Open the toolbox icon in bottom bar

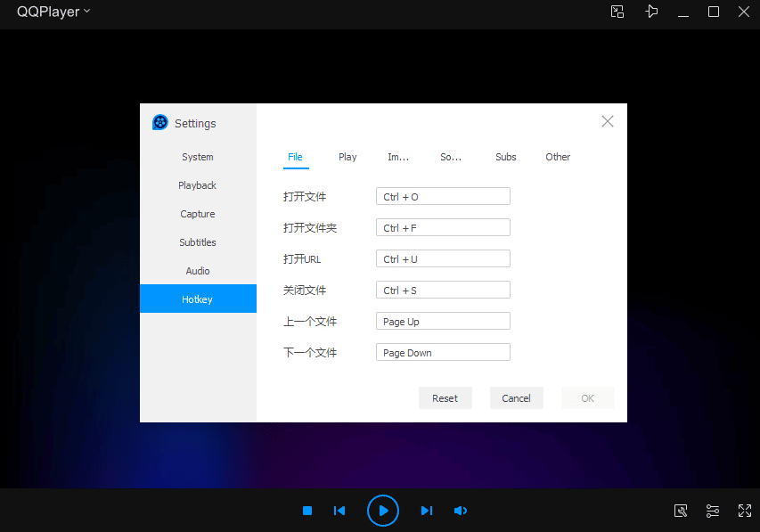click(681, 511)
